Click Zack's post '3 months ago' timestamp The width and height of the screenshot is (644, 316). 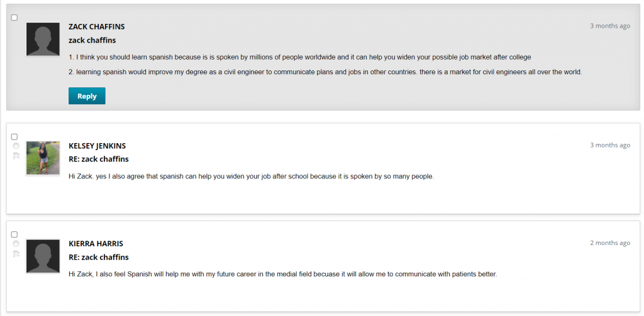(x=610, y=26)
